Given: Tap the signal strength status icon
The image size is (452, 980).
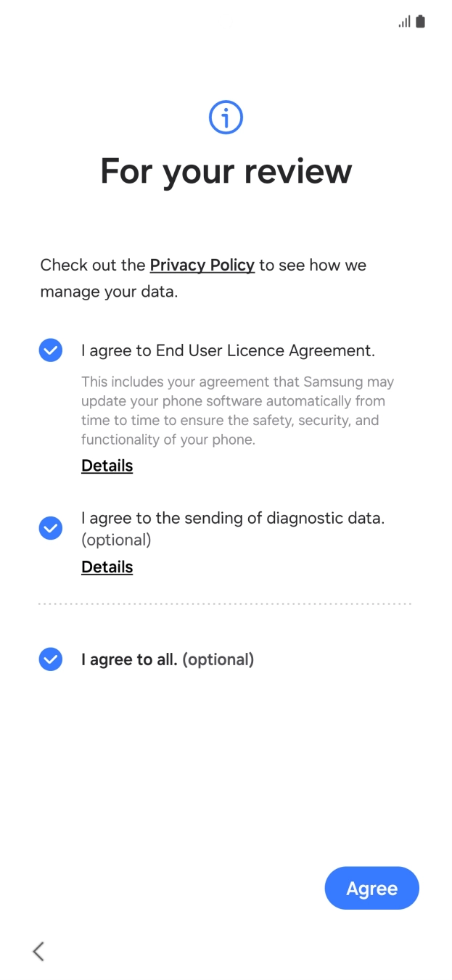Looking at the screenshot, I should click(404, 22).
